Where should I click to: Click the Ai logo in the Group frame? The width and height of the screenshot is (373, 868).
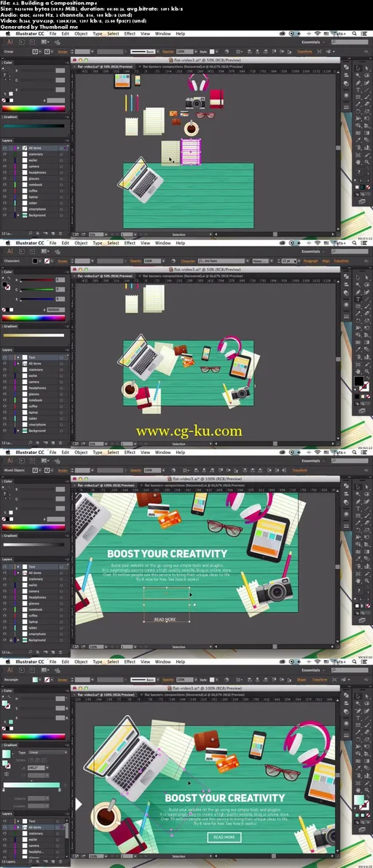[x=9, y=42]
